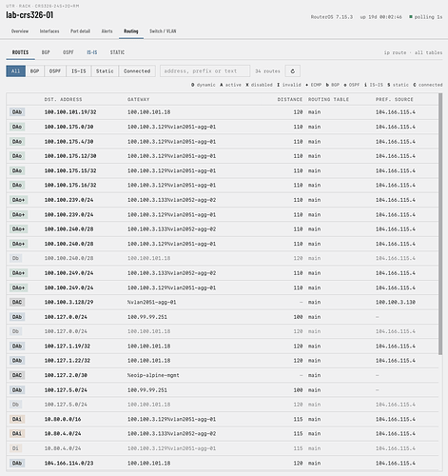Select route 100.100.101.19/32

223,112
